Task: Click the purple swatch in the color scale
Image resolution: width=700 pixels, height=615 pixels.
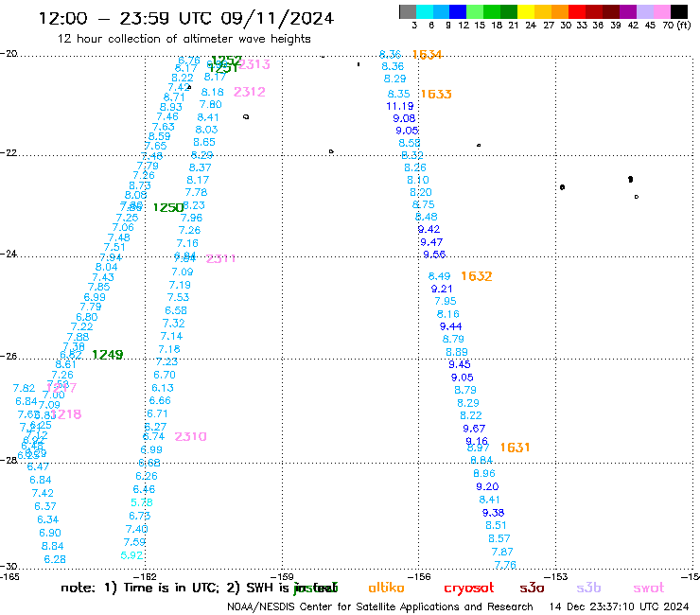Action: [627, 11]
